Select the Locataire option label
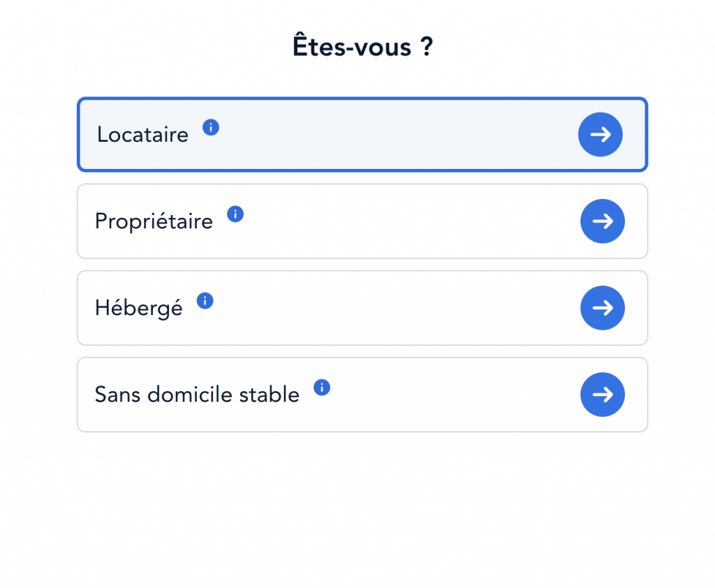The height and width of the screenshot is (588, 715). point(142,134)
